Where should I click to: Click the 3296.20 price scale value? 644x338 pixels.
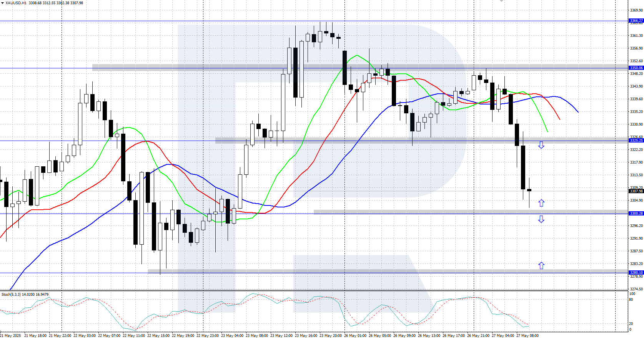coord(636,226)
